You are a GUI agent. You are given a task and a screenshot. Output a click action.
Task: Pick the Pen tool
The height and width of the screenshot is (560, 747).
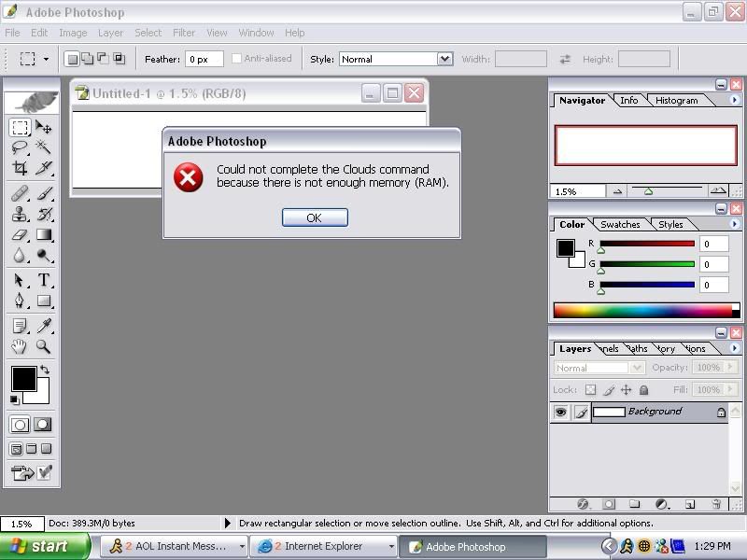coord(20,301)
